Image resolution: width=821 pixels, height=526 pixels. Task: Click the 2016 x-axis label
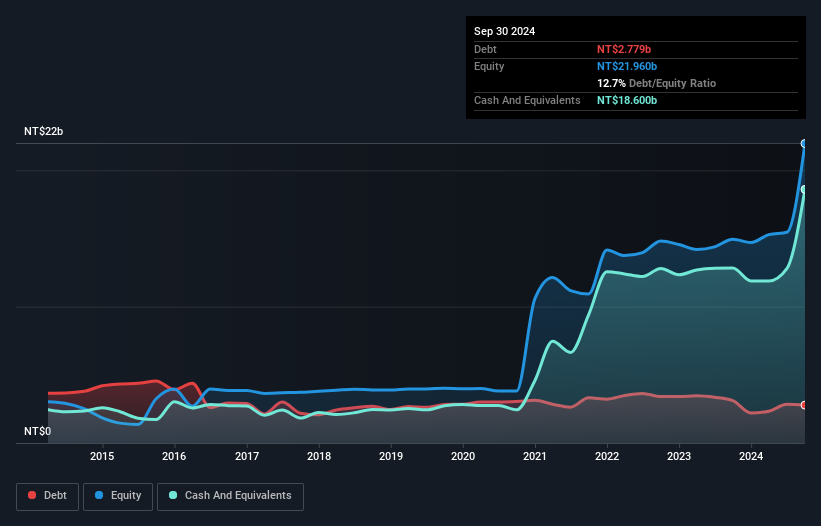click(174, 456)
